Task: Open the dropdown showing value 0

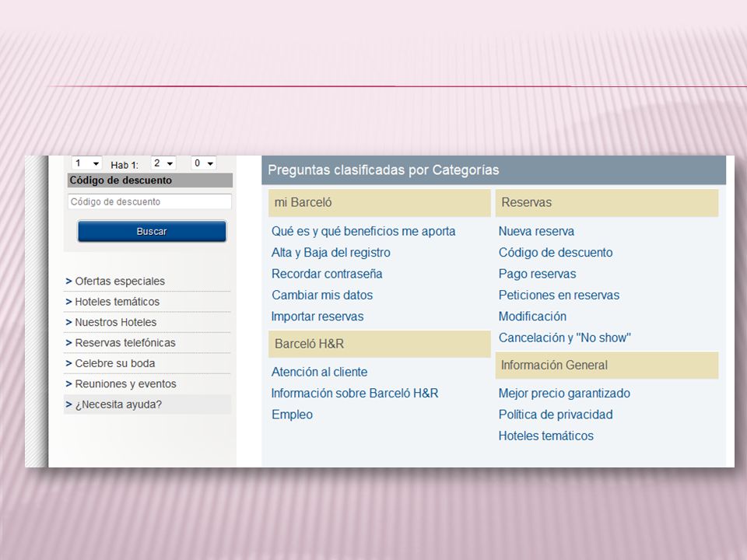Action: tap(203, 163)
